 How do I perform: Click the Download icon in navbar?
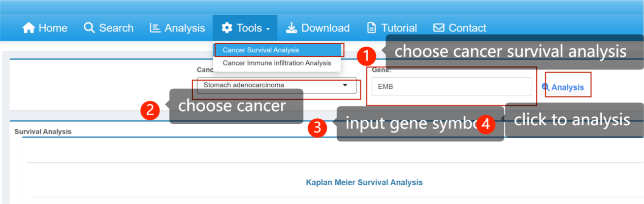(292, 28)
